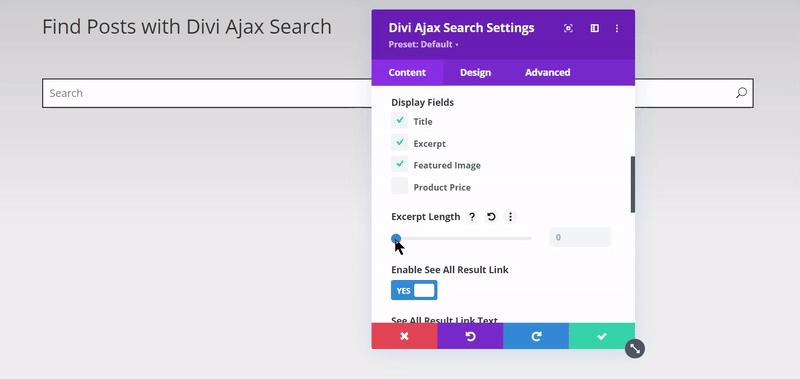
Task: Click the settings panel scrollbar
Action: point(633,185)
